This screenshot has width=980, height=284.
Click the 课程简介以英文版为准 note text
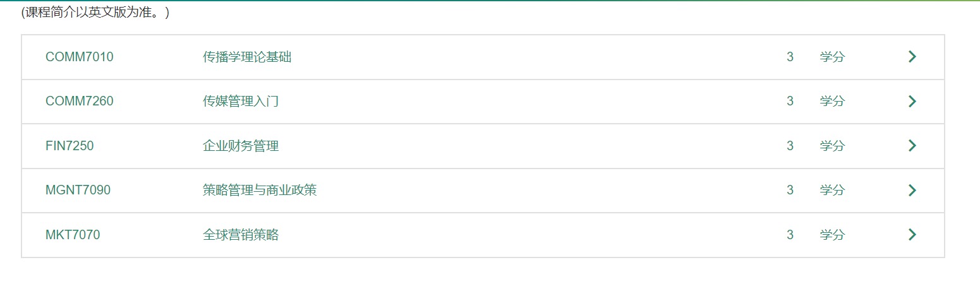click(x=95, y=13)
